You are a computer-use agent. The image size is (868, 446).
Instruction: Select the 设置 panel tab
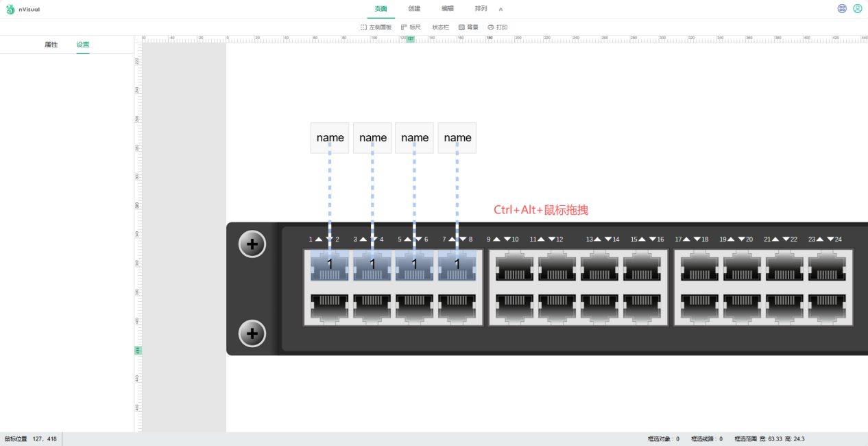(x=83, y=45)
